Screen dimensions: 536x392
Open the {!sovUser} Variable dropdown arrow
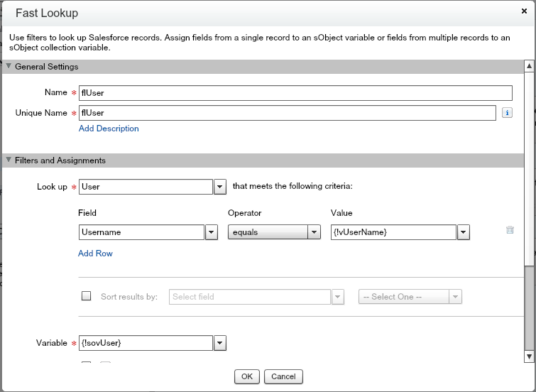pos(220,344)
